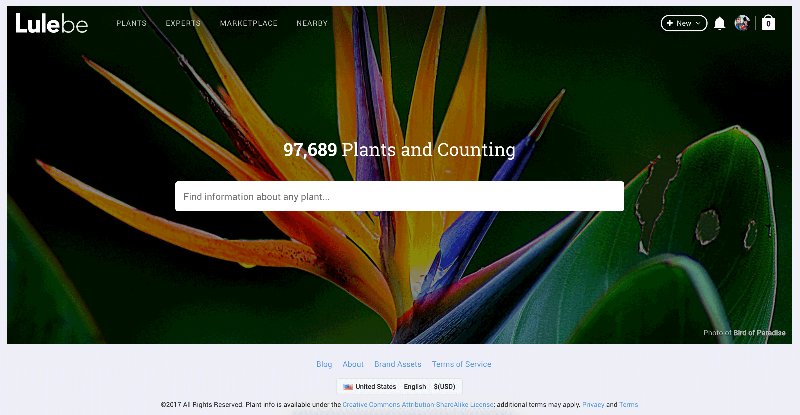Open Creative Commons Attribution-ShareAlike License link

click(x=419, y=404)
